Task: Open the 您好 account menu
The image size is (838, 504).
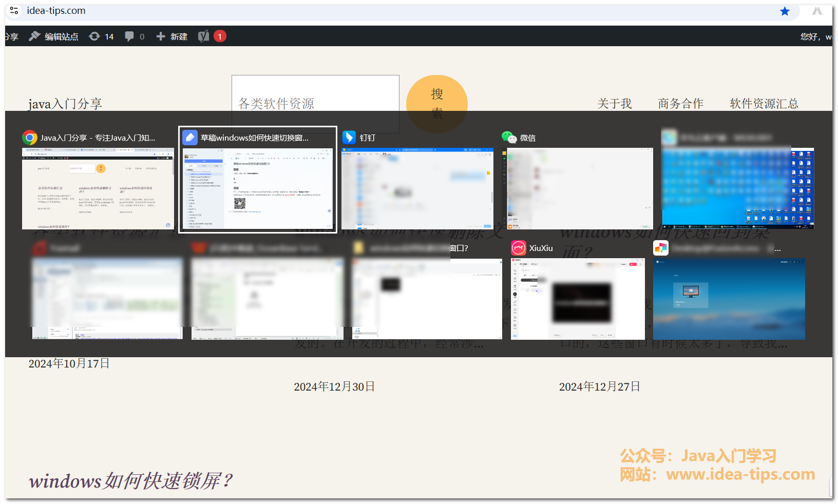Action: tap(816, 36)
